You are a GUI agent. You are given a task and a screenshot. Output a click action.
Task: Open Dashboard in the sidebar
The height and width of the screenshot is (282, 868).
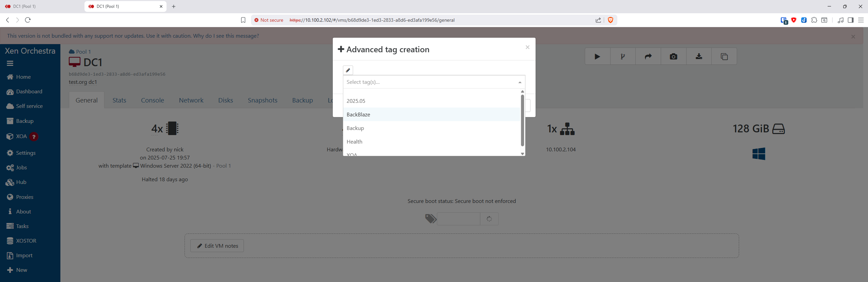pyautogui.click(x=24, y=92)
